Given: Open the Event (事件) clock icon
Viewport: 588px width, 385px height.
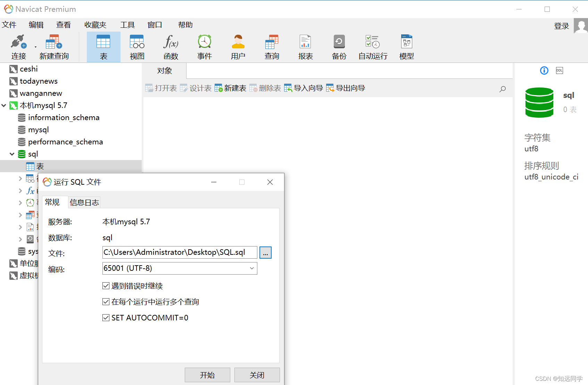Looking at the screenshot, I should pos(205,47).
